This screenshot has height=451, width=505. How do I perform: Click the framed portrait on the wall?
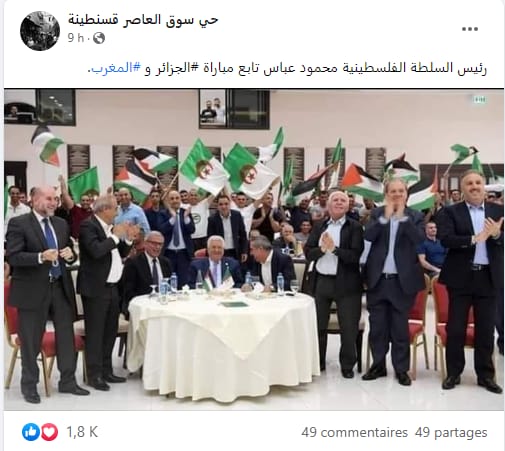[x=213, y=109]
